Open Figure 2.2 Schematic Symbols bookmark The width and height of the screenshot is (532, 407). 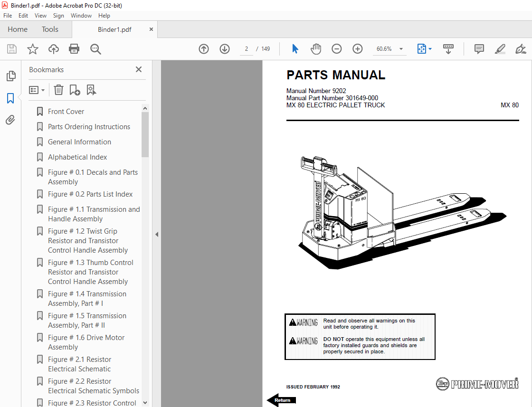pos(93,386)
